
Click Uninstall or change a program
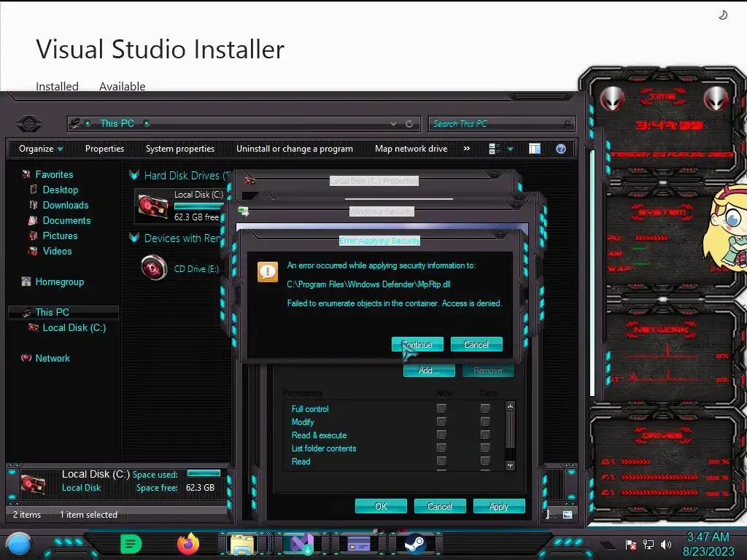(295, 149)
